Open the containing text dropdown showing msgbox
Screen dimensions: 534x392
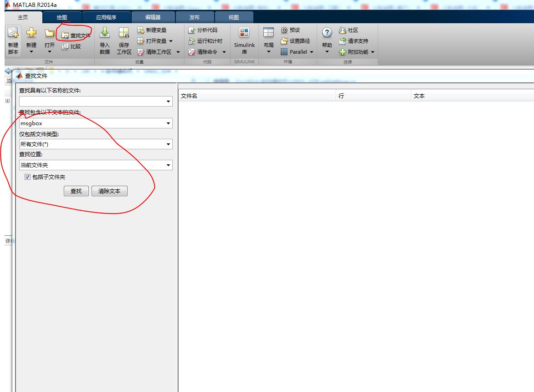click(168, 123)
